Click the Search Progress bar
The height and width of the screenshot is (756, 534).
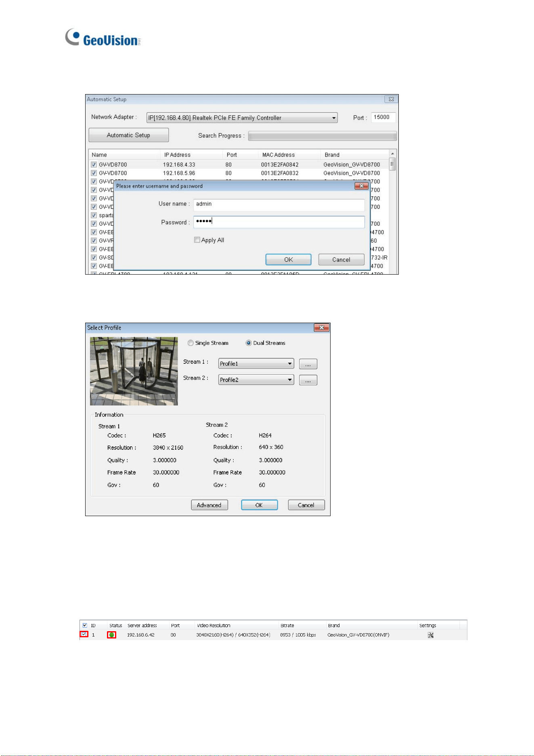coord(322,136)
